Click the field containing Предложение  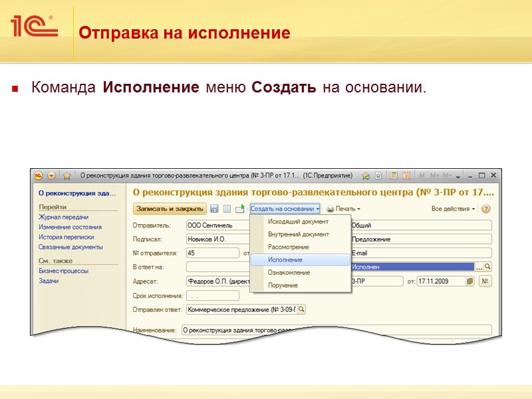point(421,239)
